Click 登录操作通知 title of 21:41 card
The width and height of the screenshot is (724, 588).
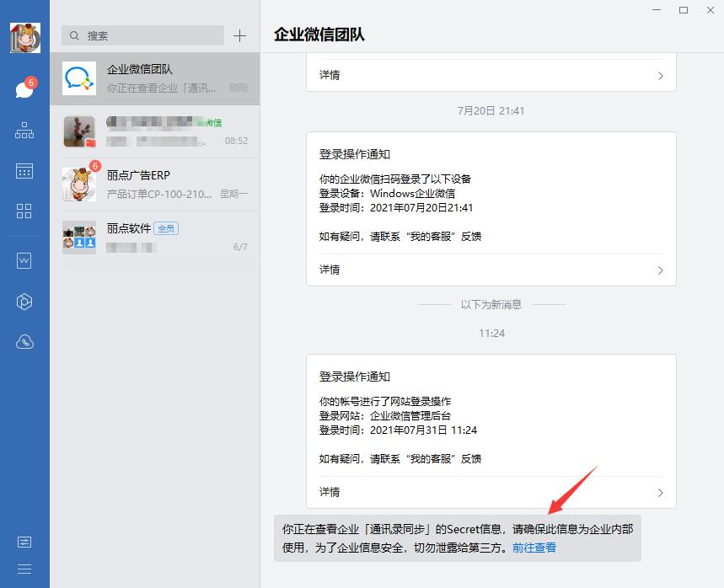[x=355, y=154]
